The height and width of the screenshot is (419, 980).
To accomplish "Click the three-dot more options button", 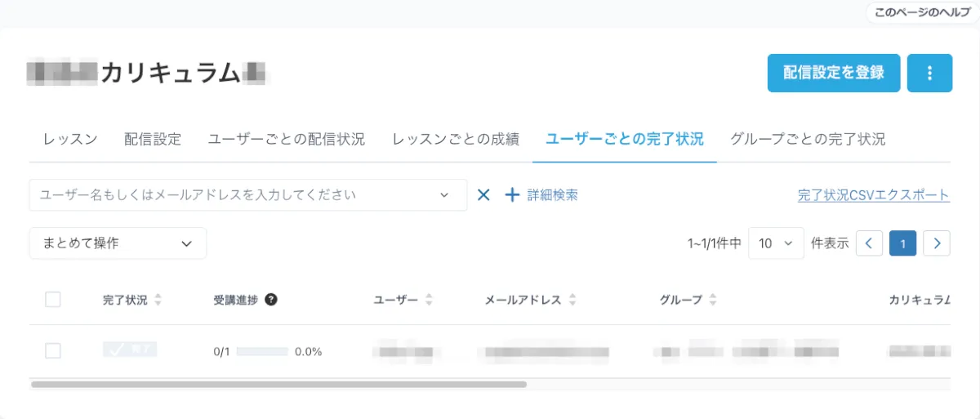I will tap(929, 73).
